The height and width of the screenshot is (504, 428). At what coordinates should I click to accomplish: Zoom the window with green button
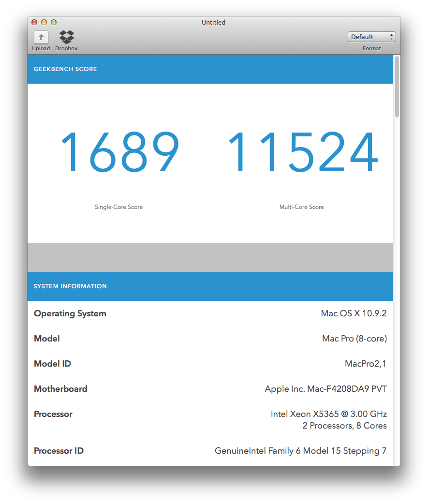pos(54,22)
